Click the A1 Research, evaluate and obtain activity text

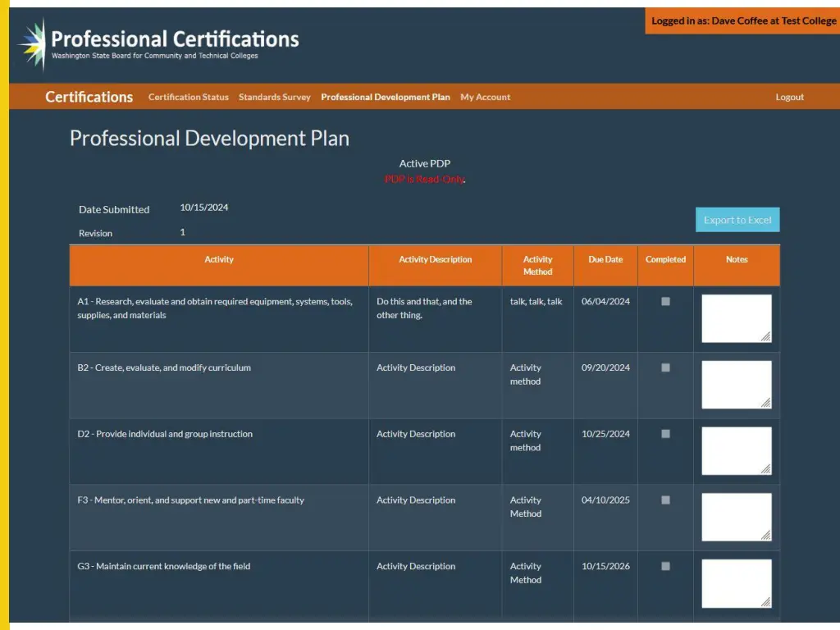pos(215,308)
